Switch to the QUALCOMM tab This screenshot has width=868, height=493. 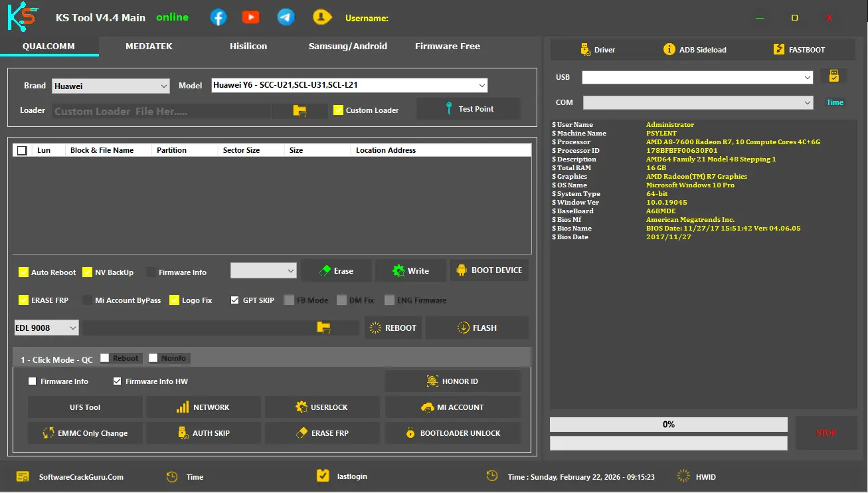click(x=48, y=47)
